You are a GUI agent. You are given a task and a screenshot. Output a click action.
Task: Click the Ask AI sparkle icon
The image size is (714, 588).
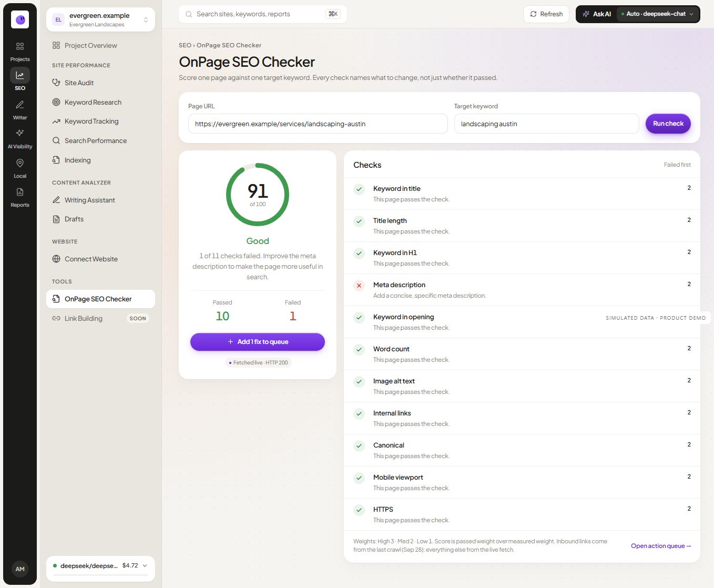pyautogui.click(x=586, y=14)
